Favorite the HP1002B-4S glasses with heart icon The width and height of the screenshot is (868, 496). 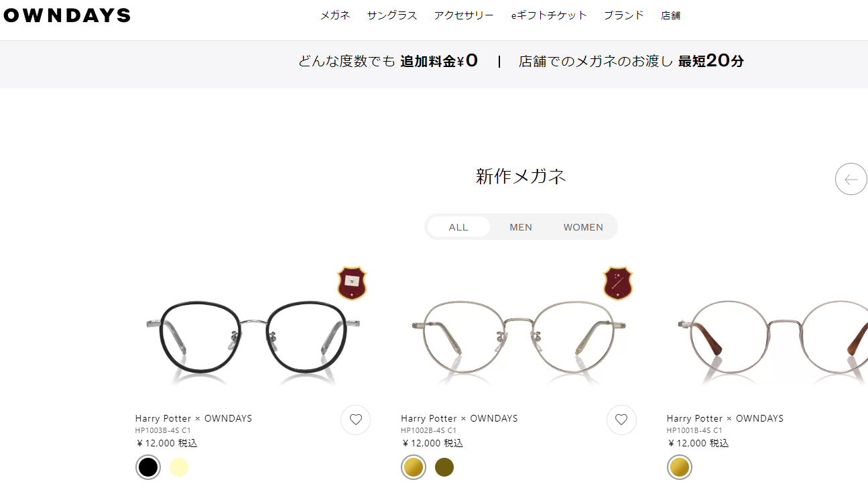point(621,420)
